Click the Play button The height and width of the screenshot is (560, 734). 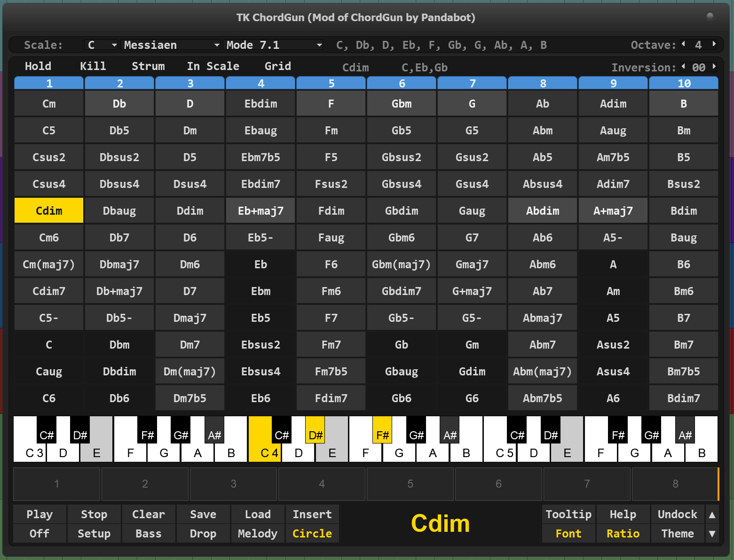[x=39, y=514]
